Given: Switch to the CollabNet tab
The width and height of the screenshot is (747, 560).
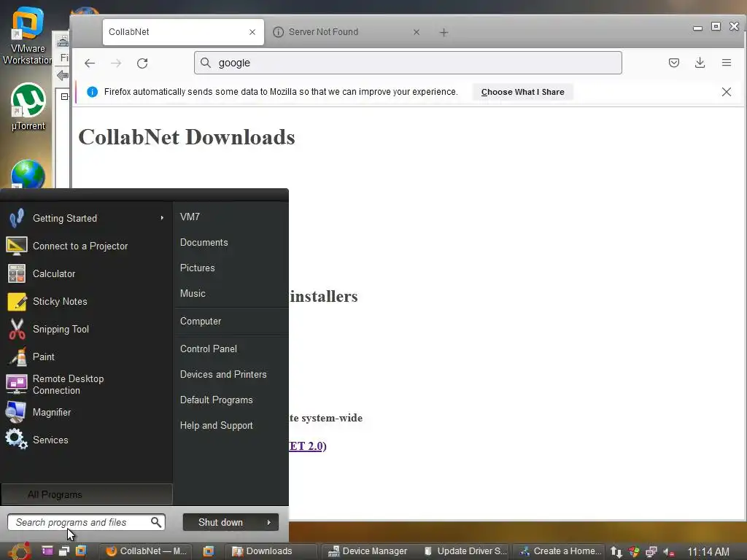Looking at the screenshot, I should click(183, 32).
